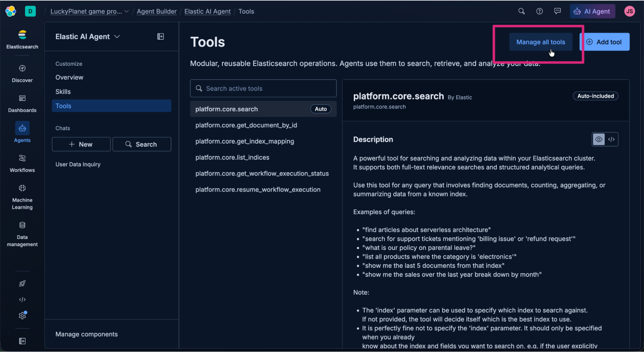Click the rocket icon in the sidebar
The image size is (644, 352).
pyautogui.click(x=22, y=283)
